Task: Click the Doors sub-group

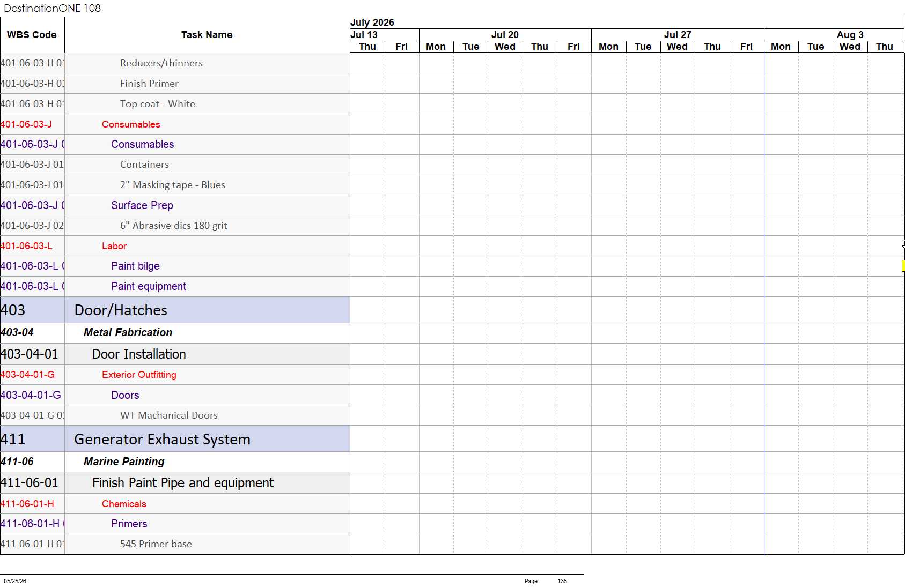Action: 125,395
